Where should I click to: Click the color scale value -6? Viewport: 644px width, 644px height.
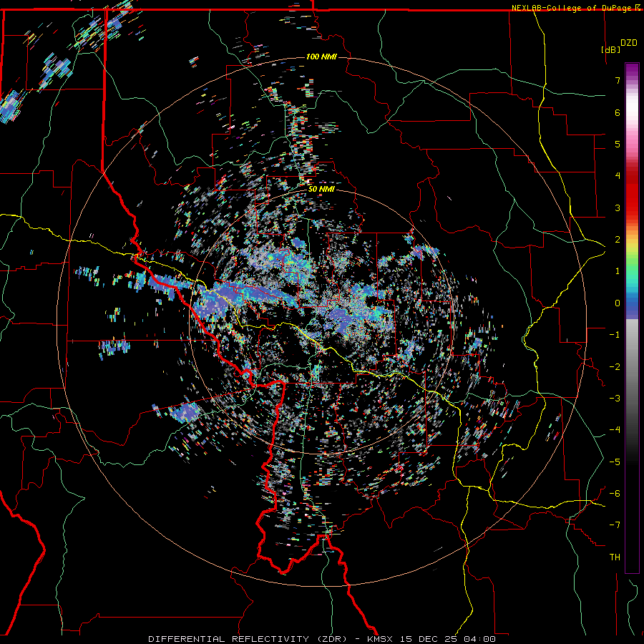click(x=615, y=494)
